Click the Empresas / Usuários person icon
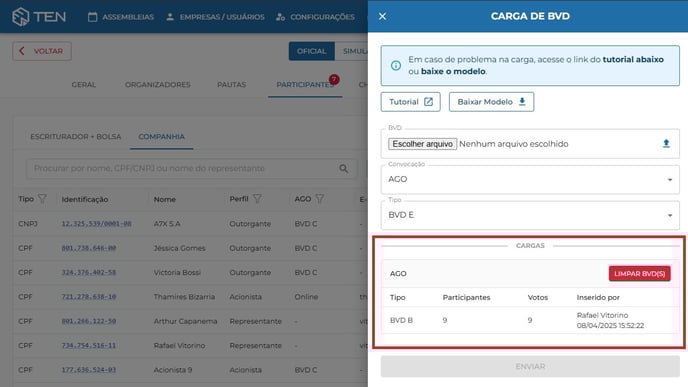This screenshot has height=387, width=688. 170,17
